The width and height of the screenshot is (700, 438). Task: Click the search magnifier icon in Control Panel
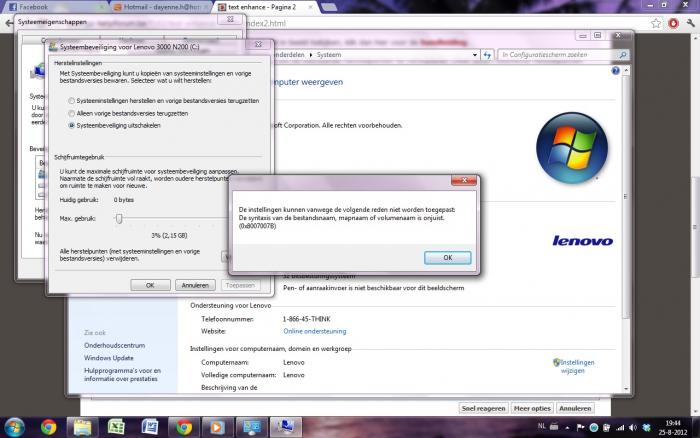coord(623,54)
